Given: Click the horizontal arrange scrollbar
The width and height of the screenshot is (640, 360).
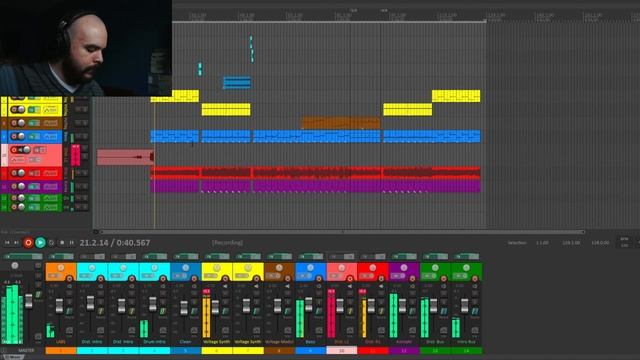Looking at the screenshot, I should click(x=342, y=232).
